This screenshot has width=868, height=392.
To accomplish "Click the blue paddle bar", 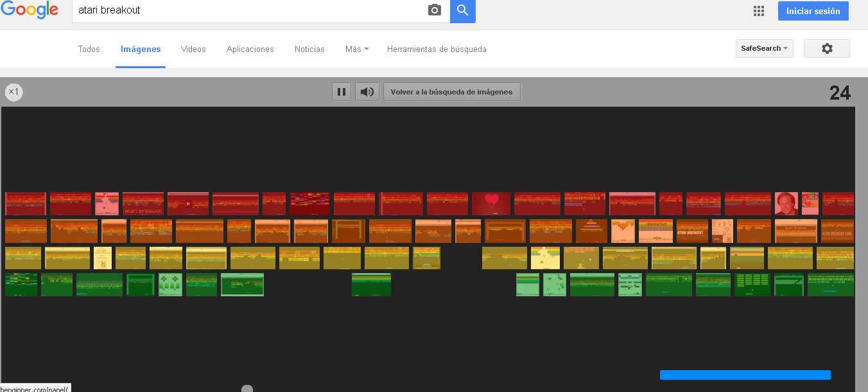I will pos(745,375).
